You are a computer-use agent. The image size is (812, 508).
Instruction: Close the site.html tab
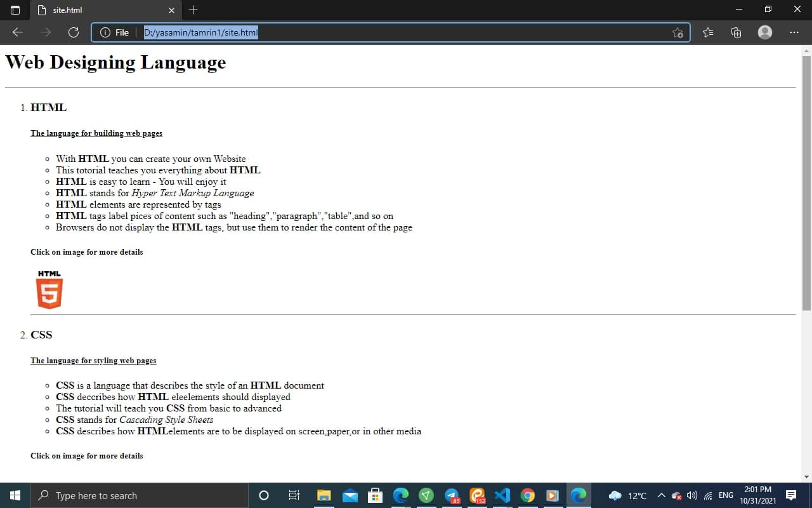[x=171, y=10]
